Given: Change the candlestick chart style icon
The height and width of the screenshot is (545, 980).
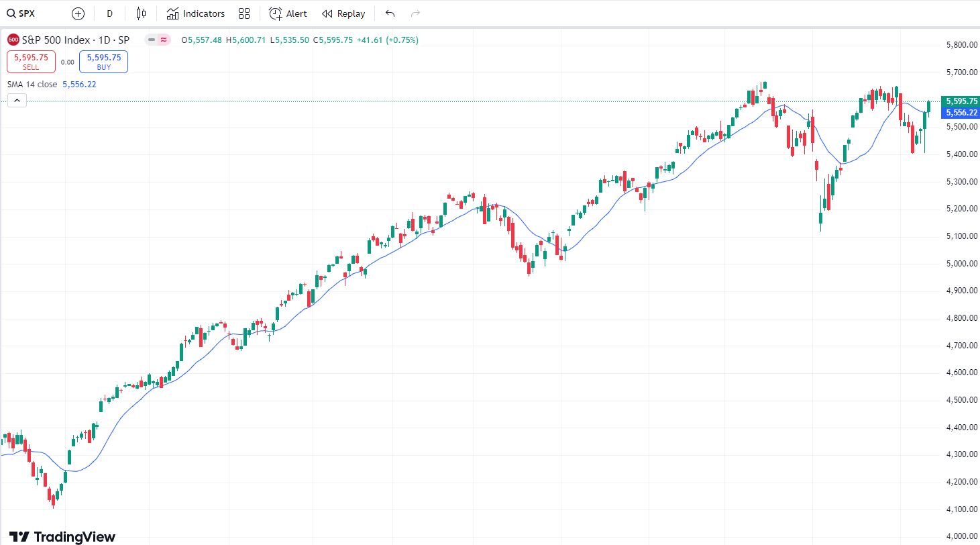Looking at the screenshot, I should (141, 13).
